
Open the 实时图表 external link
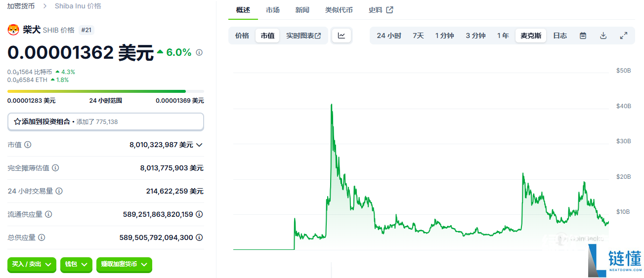pyautogui.click(x=303, y=36)
